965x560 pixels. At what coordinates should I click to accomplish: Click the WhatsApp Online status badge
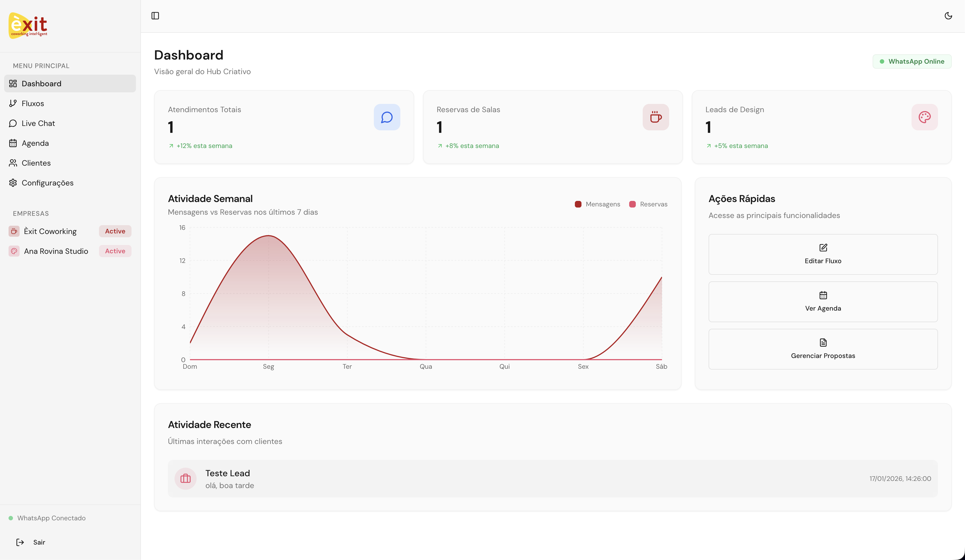coord(912,61)
